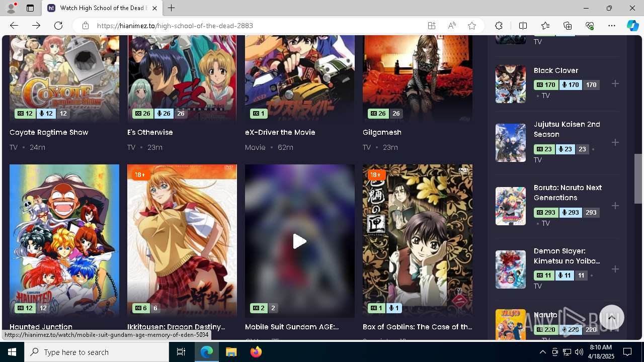This screenshot has width=644, height=362.
Task: Reload the page with the refresh icon
Action: coord(58,26)
